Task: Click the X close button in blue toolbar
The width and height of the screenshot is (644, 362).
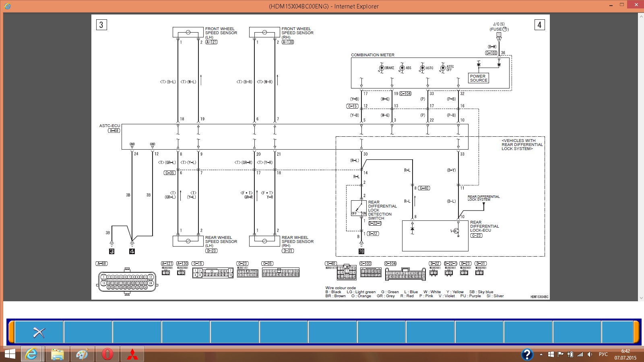Action: coord(39,332)
